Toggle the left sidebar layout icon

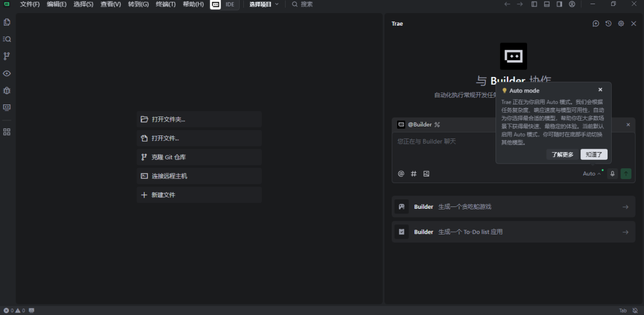coord(534,4)
